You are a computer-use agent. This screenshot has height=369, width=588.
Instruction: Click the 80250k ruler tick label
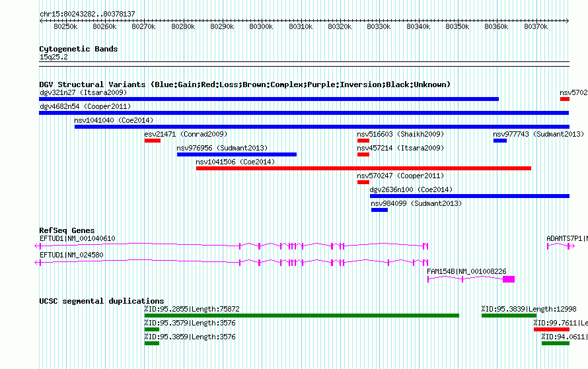[x=65, y=26]
